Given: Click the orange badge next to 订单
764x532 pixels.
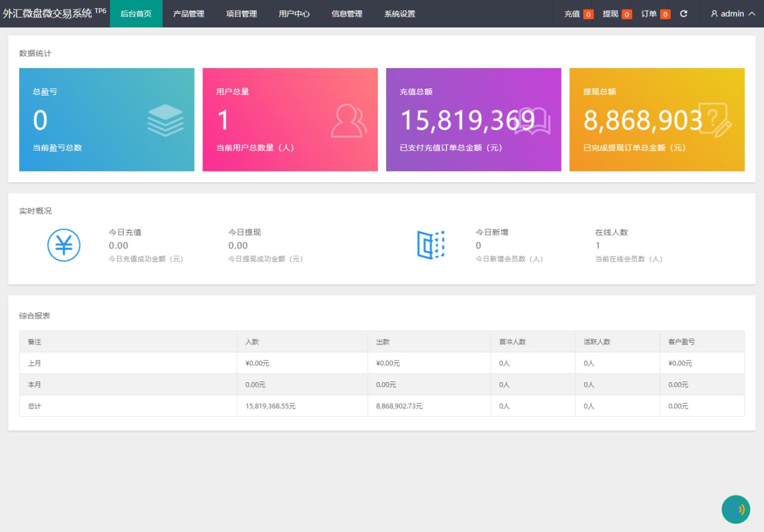Looking at the screenshot, I should point(666,14).
